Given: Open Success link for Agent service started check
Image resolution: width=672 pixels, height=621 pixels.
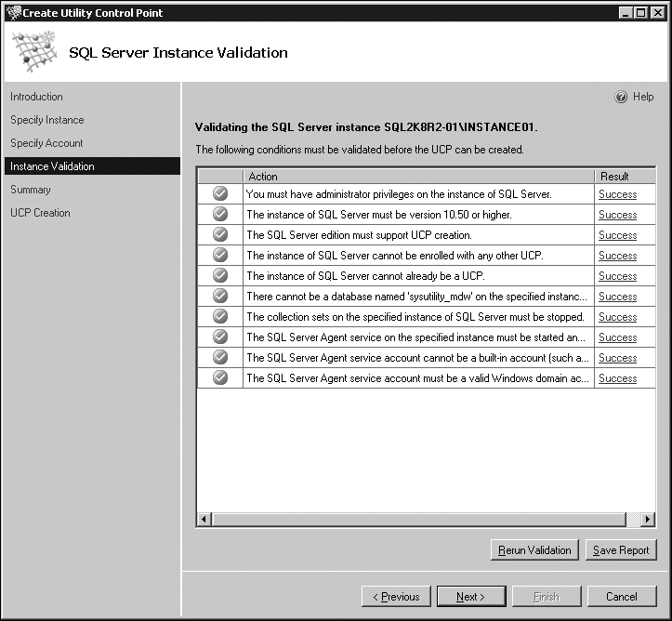Looking at the screenshot, I should [x=617, y=337].
